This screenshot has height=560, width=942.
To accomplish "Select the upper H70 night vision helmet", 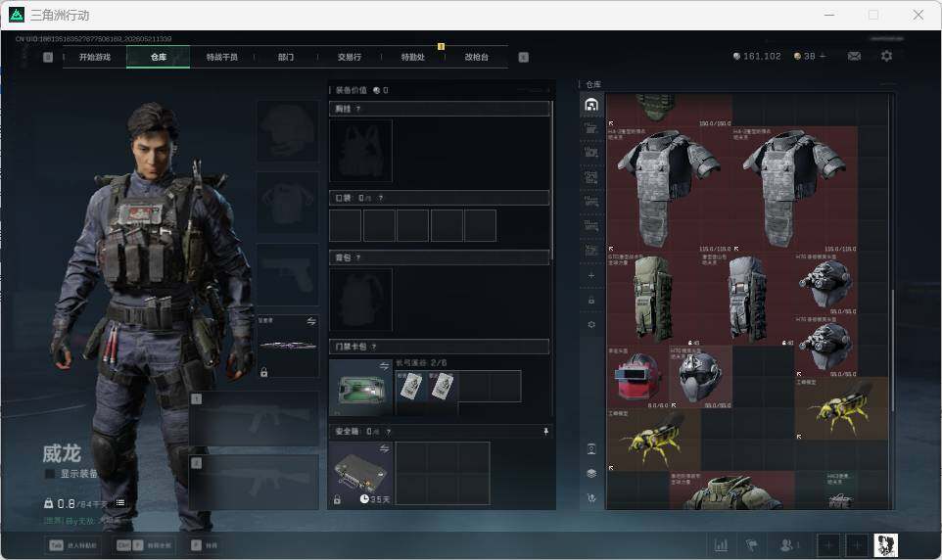I will pyautogui.click(x=826, y=283).
